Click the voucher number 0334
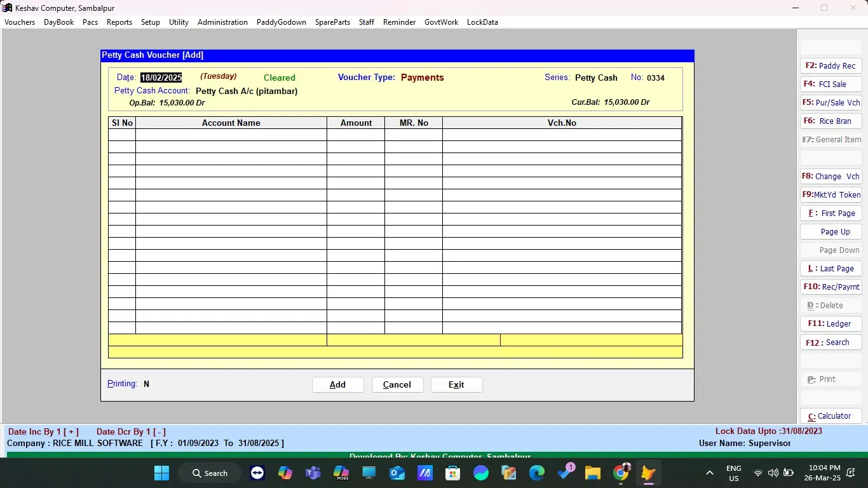Image resolution: width=868 pixels, height=488 pixels. (656, 78)
